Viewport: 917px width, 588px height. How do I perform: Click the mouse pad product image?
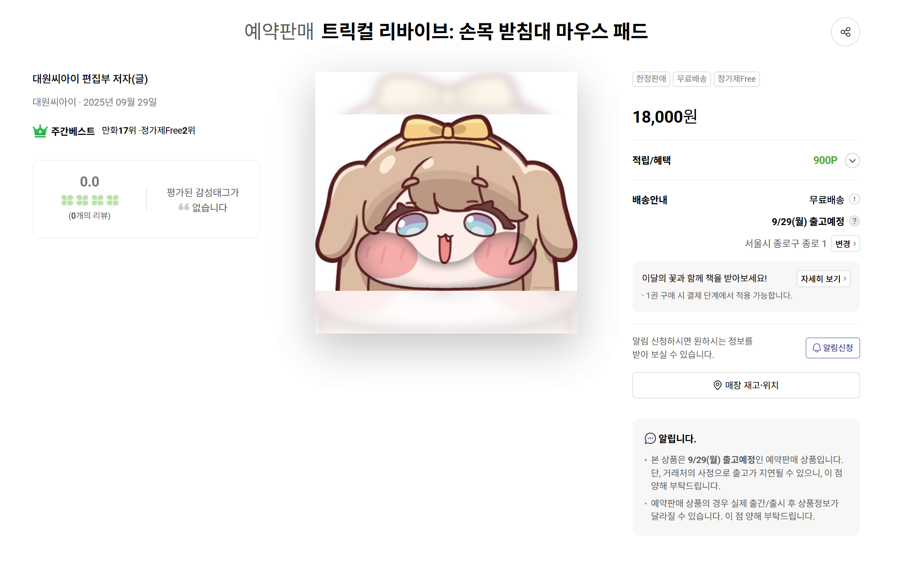(446, 202)
